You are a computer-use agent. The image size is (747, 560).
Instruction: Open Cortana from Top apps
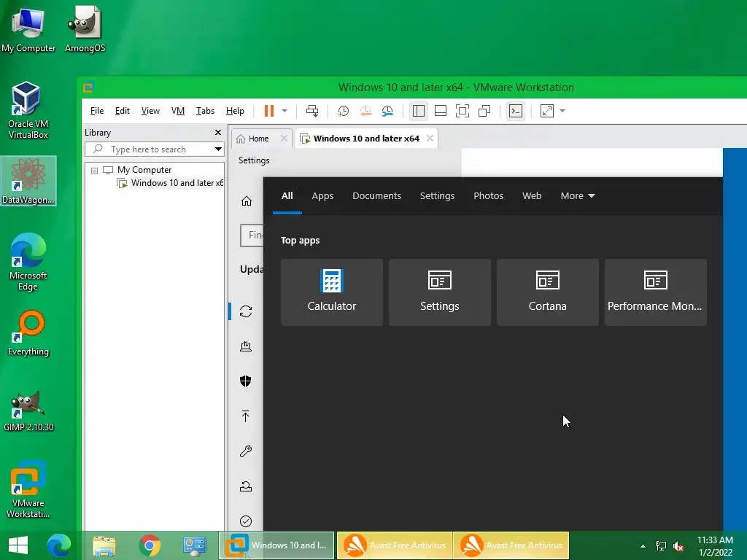tap(547, 292)
